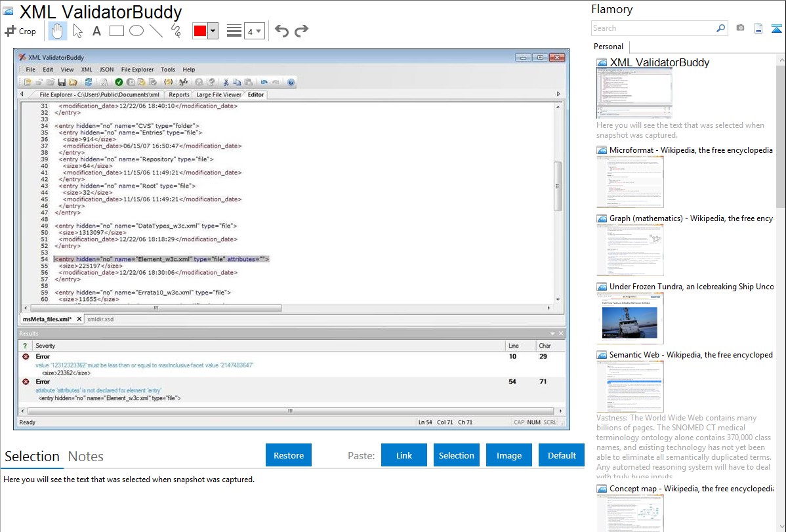Viewport: 786px width, 532px height.
Task: Open the Semantic Web snapshot thumbnail
Action: click(x=630, y=386)
